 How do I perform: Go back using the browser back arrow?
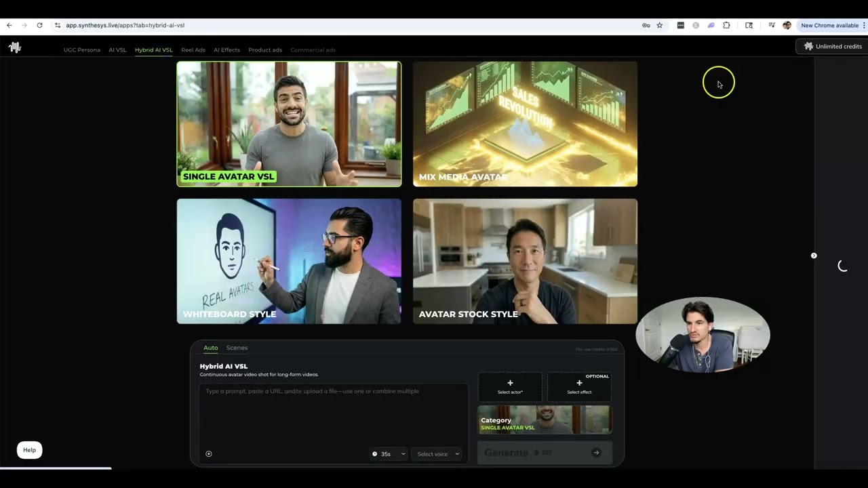(9, 25)
